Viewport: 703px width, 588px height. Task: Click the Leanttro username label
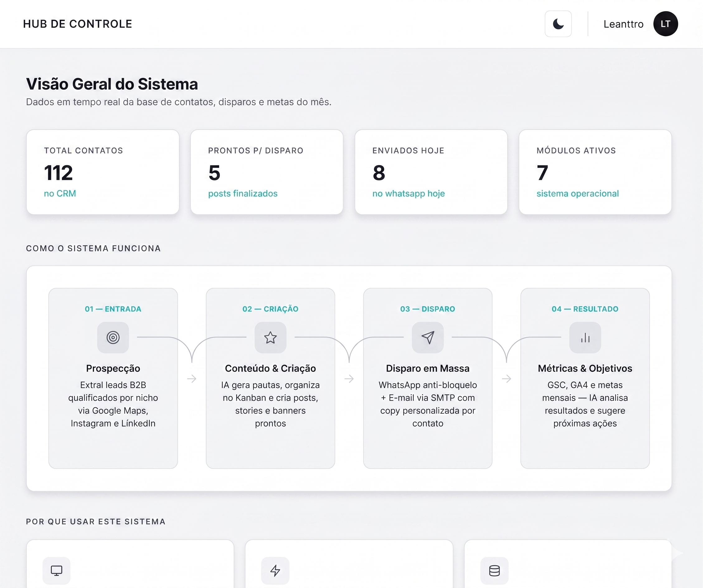(623, 24)
